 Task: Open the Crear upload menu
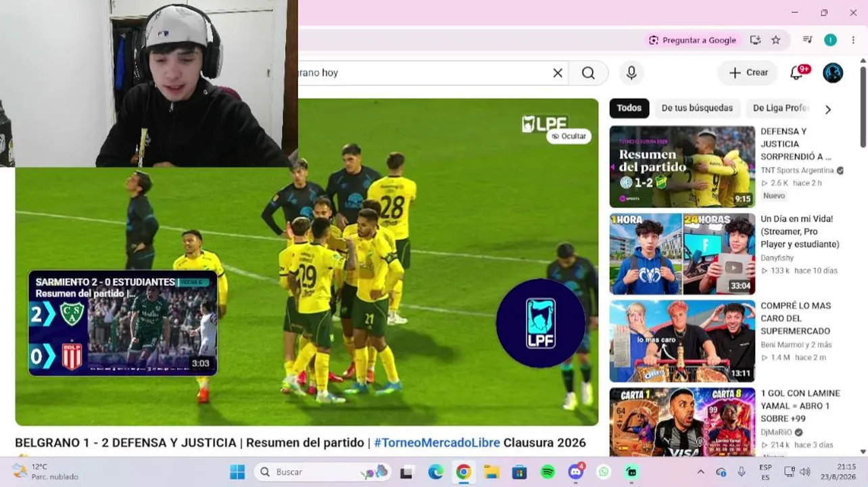(x=748, y=73)
